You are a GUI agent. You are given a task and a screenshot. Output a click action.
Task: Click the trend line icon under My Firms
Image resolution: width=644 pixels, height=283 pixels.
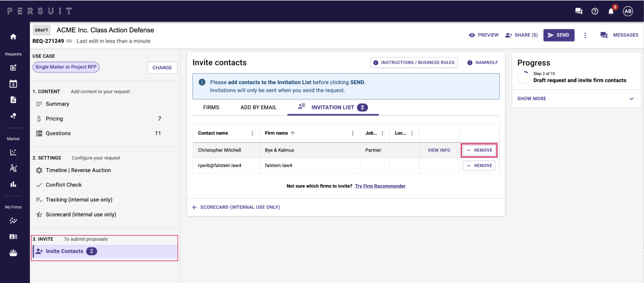coord(13,220)
